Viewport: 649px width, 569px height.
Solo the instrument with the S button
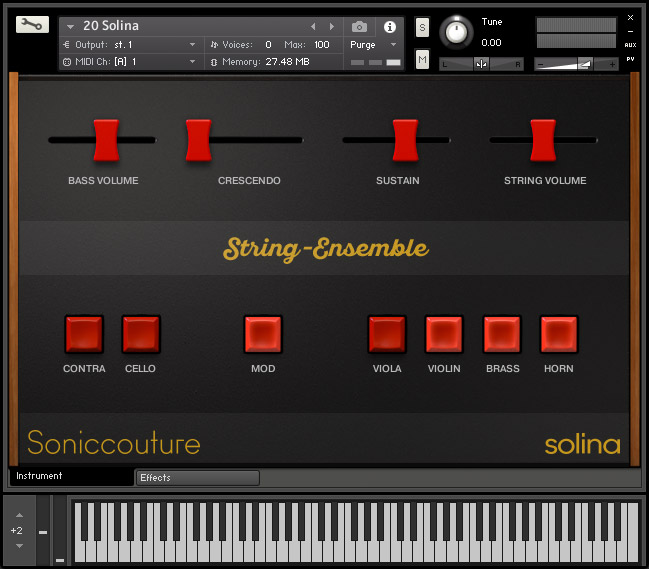click(x=422, y=28)
